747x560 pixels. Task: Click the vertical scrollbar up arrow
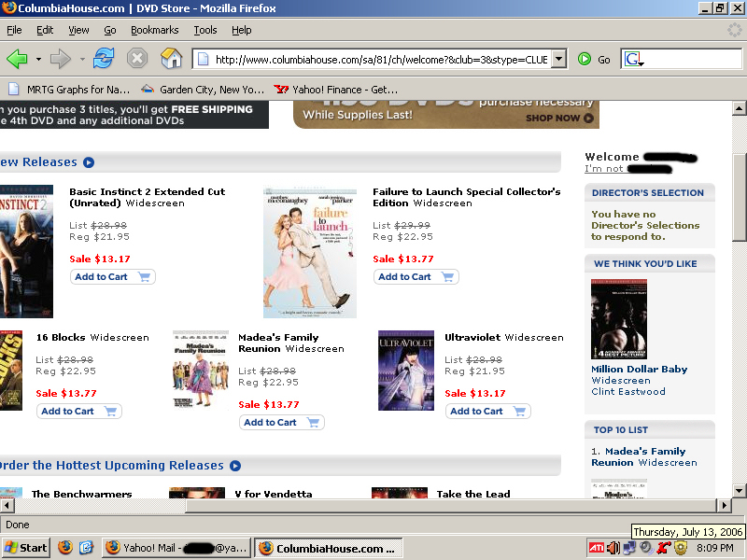click(739, 108)
